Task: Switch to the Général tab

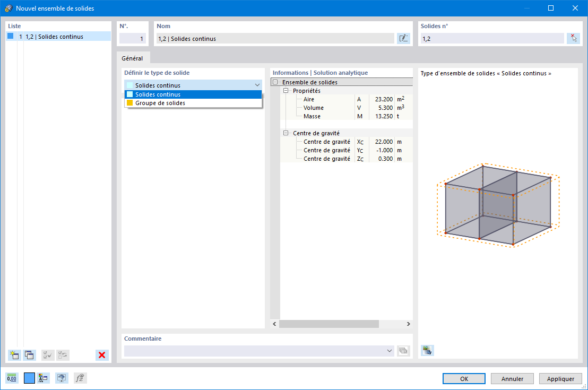Action: coord(132,58)
